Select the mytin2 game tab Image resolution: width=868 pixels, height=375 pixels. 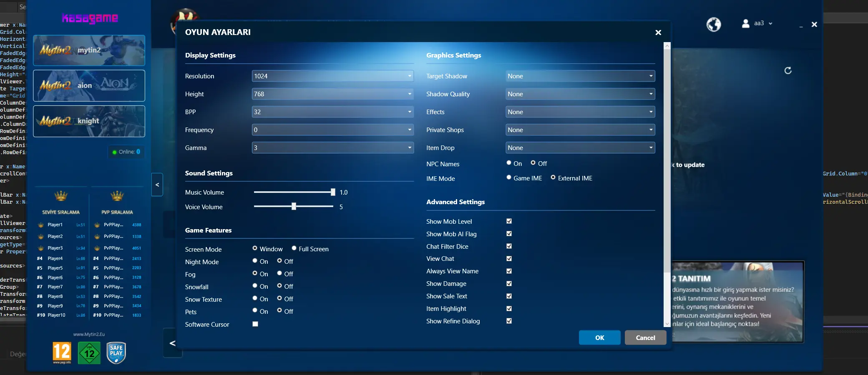pyautogui.click(x=89, y=50)
